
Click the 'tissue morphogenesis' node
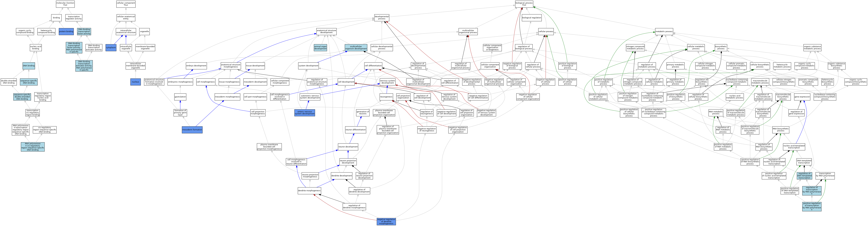click(x=229, y=82)
